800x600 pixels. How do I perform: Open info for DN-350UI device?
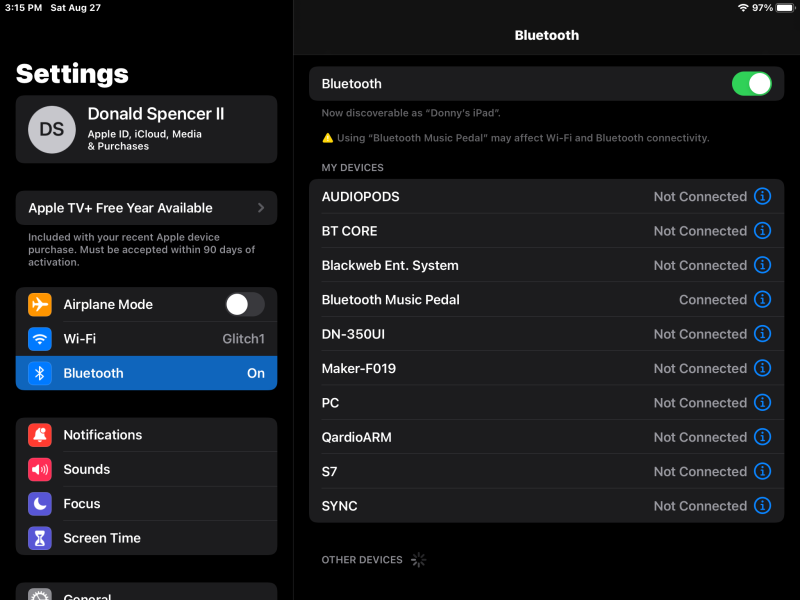coord(762,334)
